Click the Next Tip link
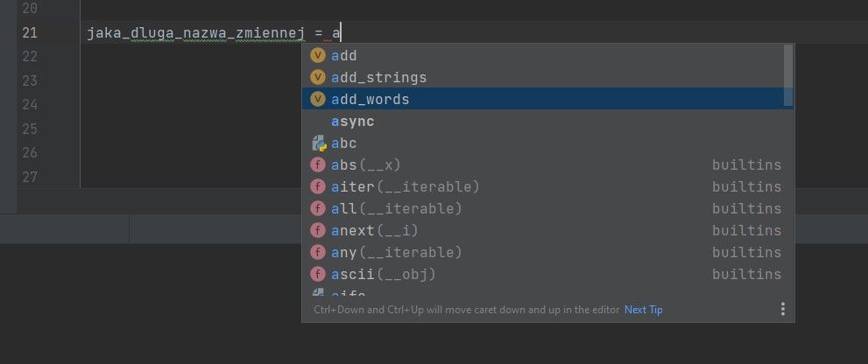The height and width of the screenshot is (364, 868). pyautogui.click(x=643, y=310)
